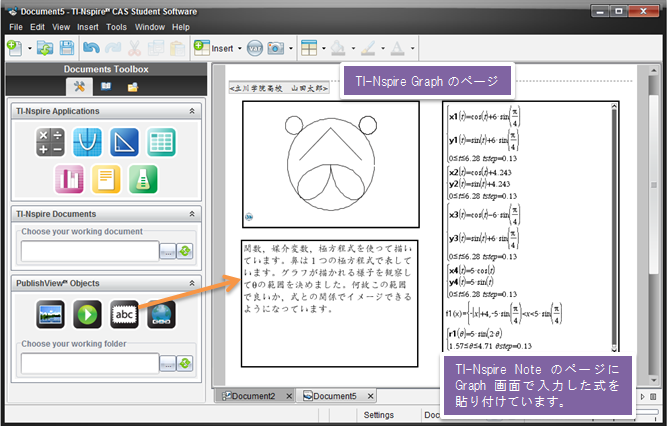Close the Document2 tab
Image resolution: width=667 pixels, height=427 pixels.
289,396
